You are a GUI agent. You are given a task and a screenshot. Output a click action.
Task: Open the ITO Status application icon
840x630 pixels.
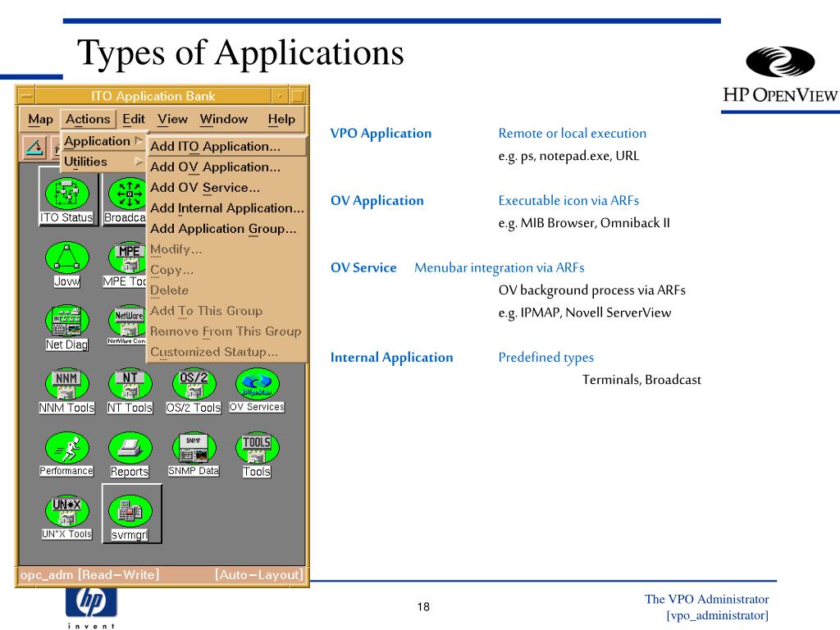67,194
